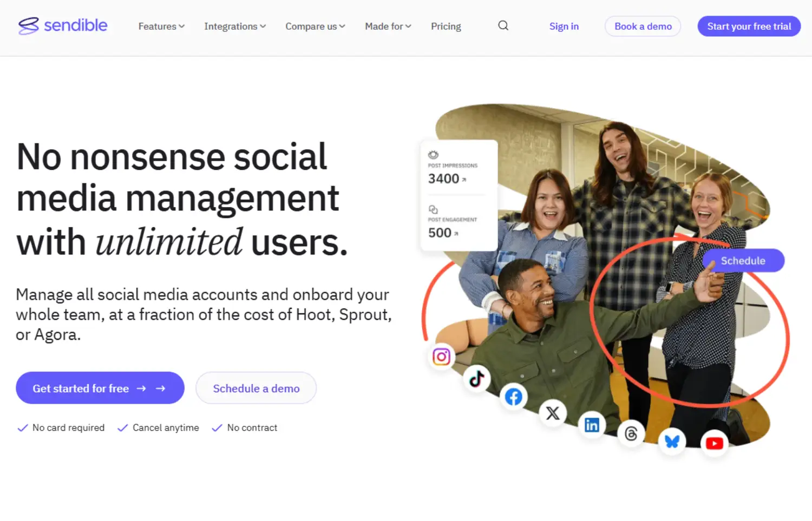This screenshot has height=521, width=812.
Task: Open the Made for dropdown
Action: click(388, 26)
